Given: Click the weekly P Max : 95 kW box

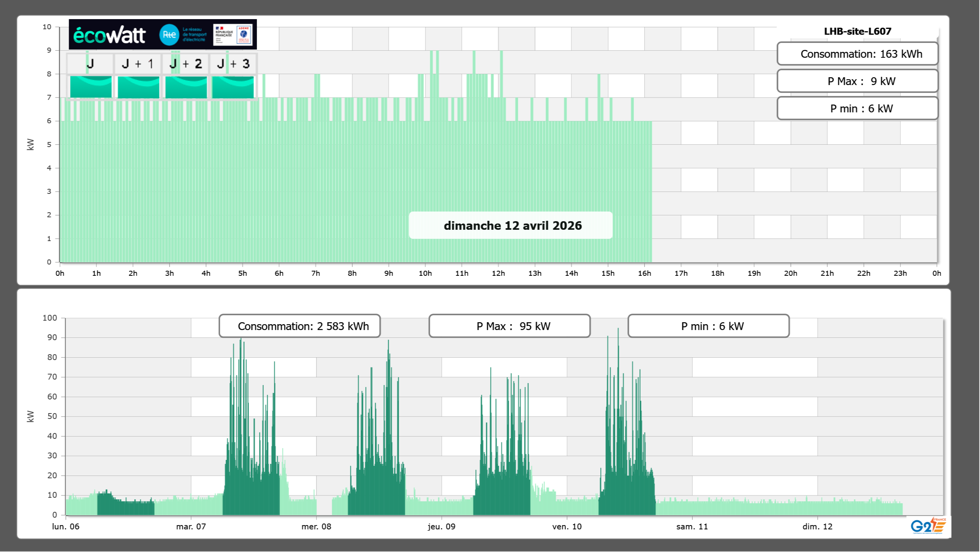Looking at the screenshot, I should click(509, 326).
